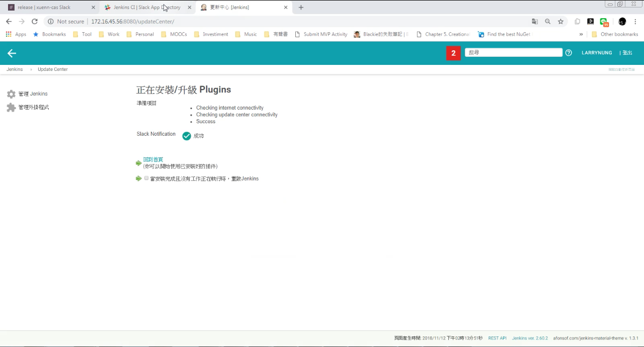
Task: Open the Investiment bookmarks folder
Action: coord(211,34)
